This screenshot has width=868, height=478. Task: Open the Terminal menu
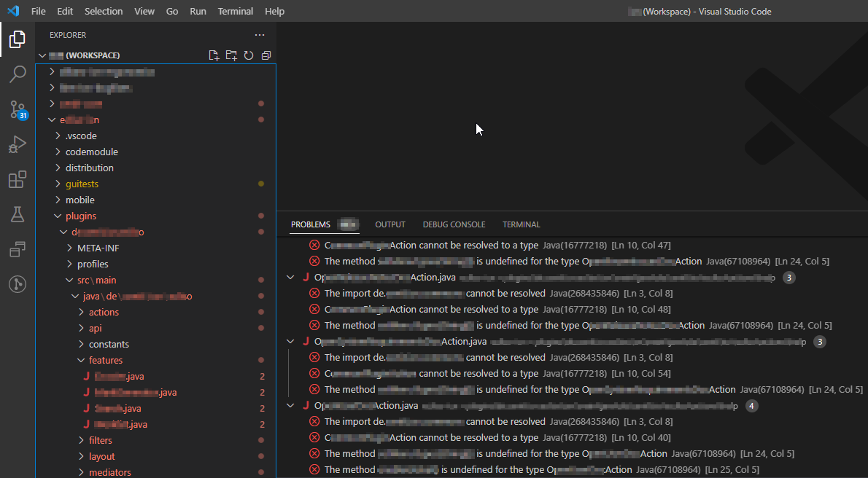tap(236, 11)
